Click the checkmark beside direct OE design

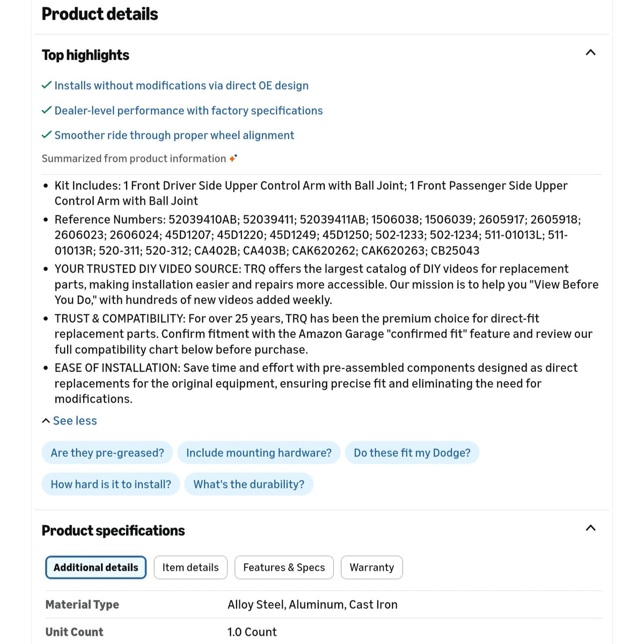click(x=47, y=85)
